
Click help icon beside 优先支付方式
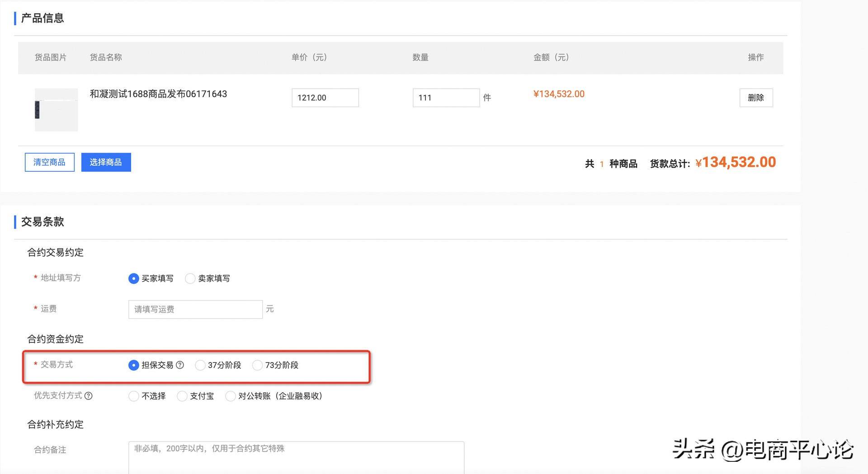point(89,396)
